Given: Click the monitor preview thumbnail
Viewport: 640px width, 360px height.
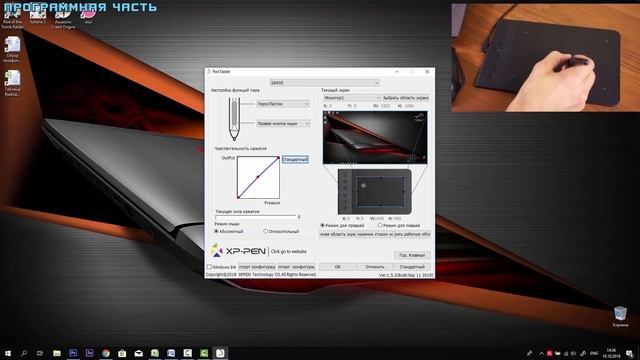Looking at the screenshot, I should (375, 138).
